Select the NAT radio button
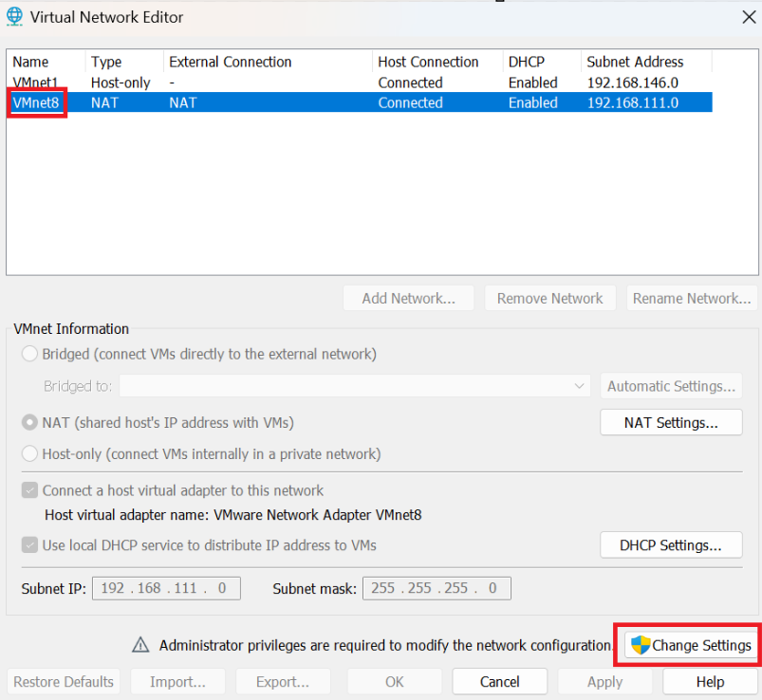This screenshot has width=762, height=700. 29,423
